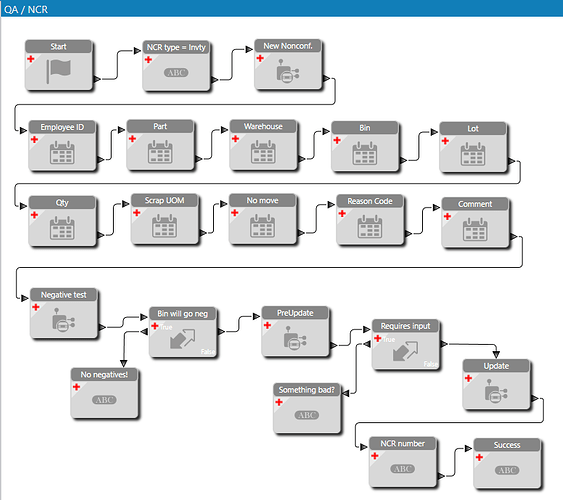Click the No move node title
This screenshot has width=563, height=500.
[x=262, y=201]
